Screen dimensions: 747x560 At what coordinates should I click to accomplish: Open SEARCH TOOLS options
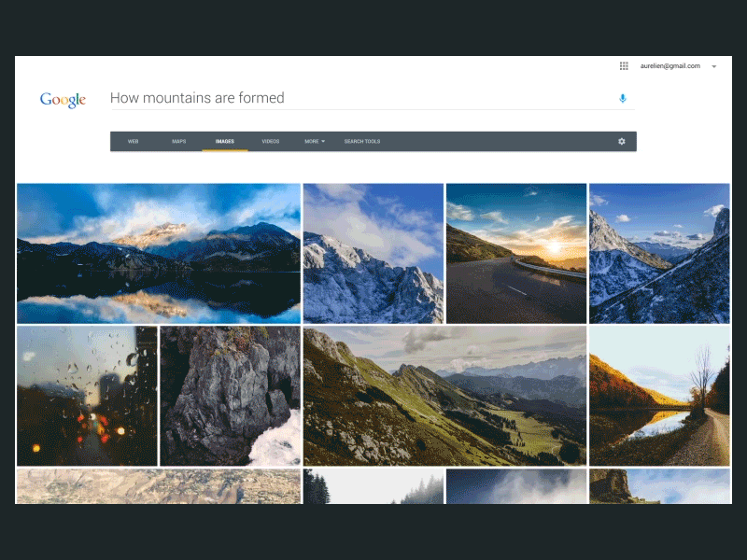(x=361, y=141)
